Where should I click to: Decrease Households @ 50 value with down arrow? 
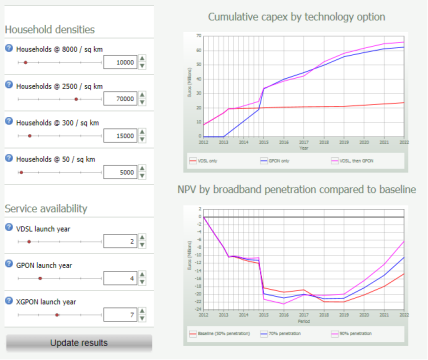(142, 176)
